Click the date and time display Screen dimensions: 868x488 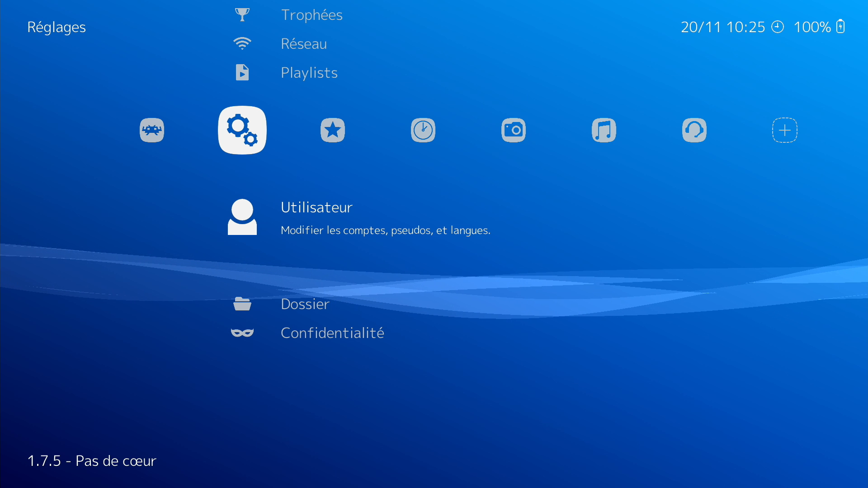pos(722,27)
